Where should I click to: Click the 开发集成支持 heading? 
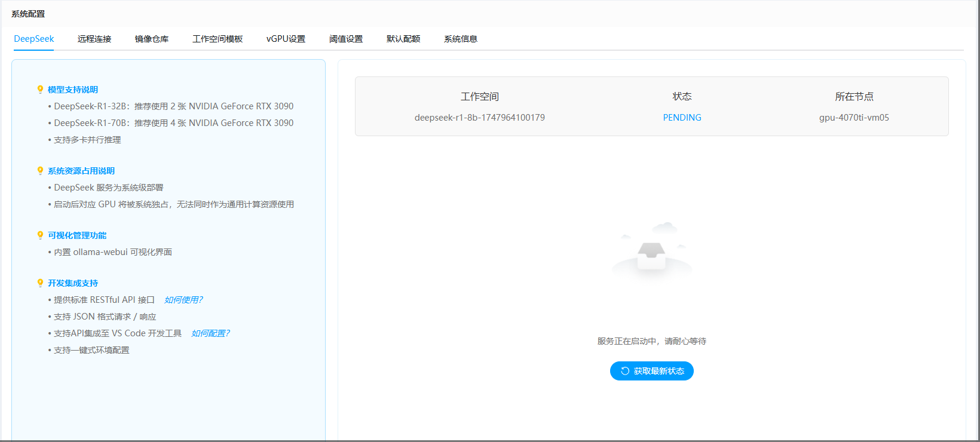coord(73,283)
